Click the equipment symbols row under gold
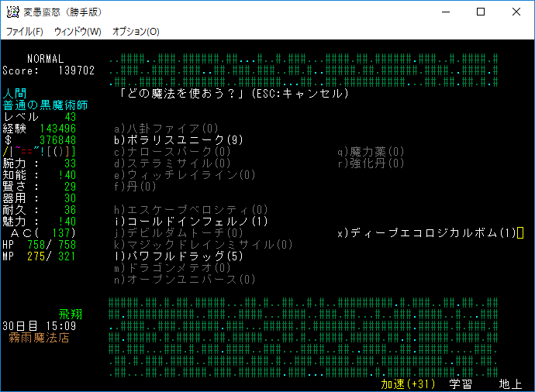Viewport: 535px width, 392px height. pyautogui.click(x=39, y=152)
